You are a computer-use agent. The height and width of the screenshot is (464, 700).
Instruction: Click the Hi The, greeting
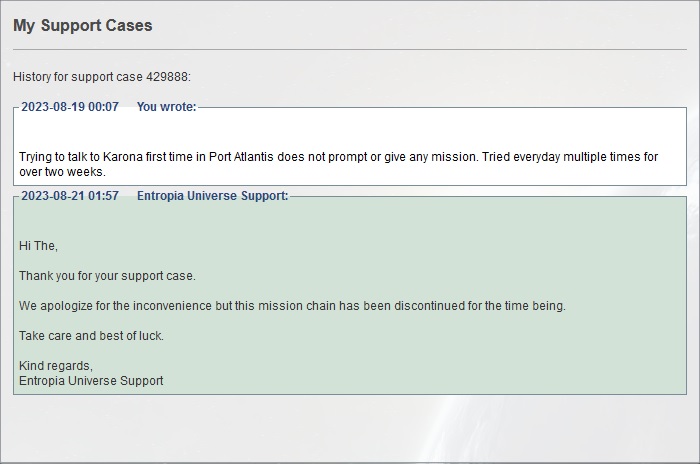pos(38,246)
